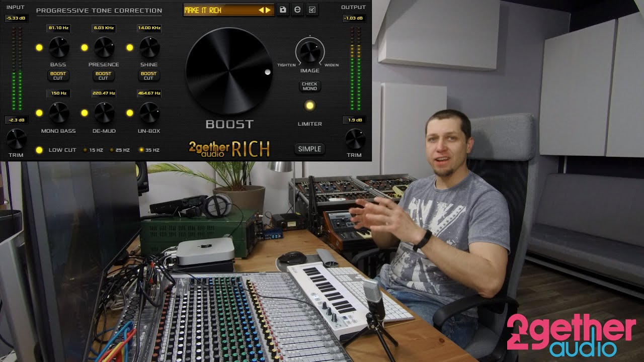Viewport: 644px width, 362px height.
Task: Click the De-Mud field 220.47 Hz
Action: [104, 94]
